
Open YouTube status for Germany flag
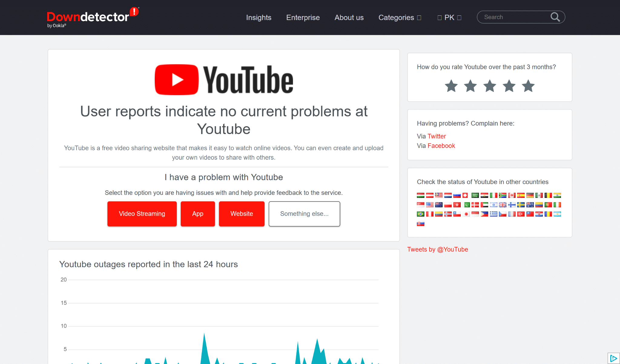pyautogui.click(x=530, y=195)
